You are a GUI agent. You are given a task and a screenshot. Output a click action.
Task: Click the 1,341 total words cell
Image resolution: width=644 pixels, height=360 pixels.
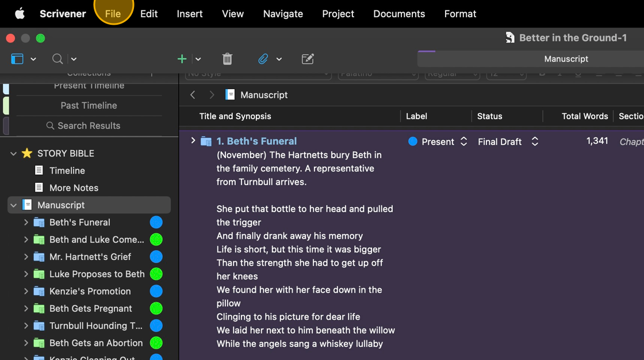597,141
